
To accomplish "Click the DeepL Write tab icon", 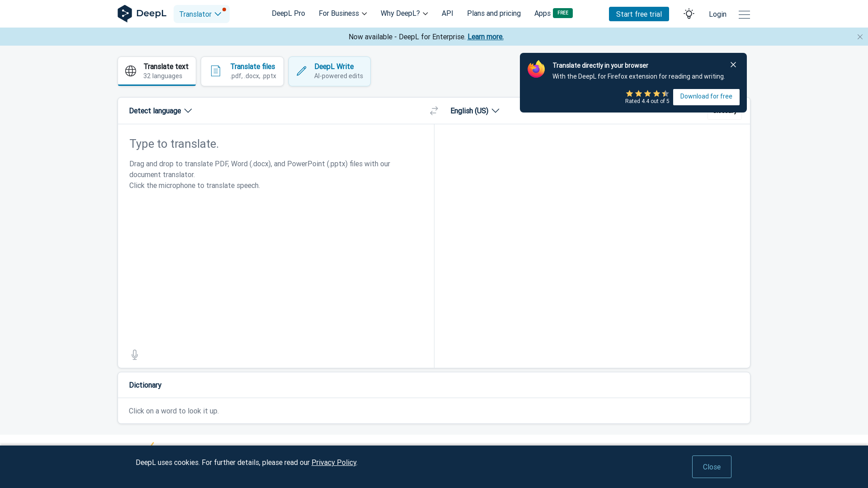I will pos(301,71).
